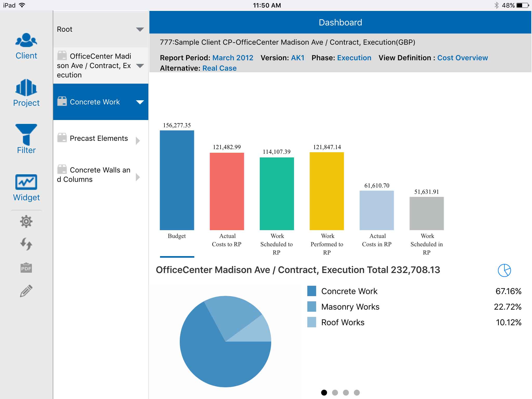The image size is (532, 399).
Task: Switch to fourth page indicator dot
Action: 357,393
